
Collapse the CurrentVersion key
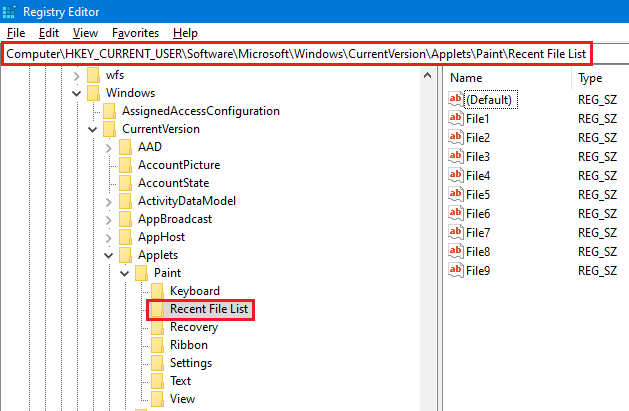(92, 130)
